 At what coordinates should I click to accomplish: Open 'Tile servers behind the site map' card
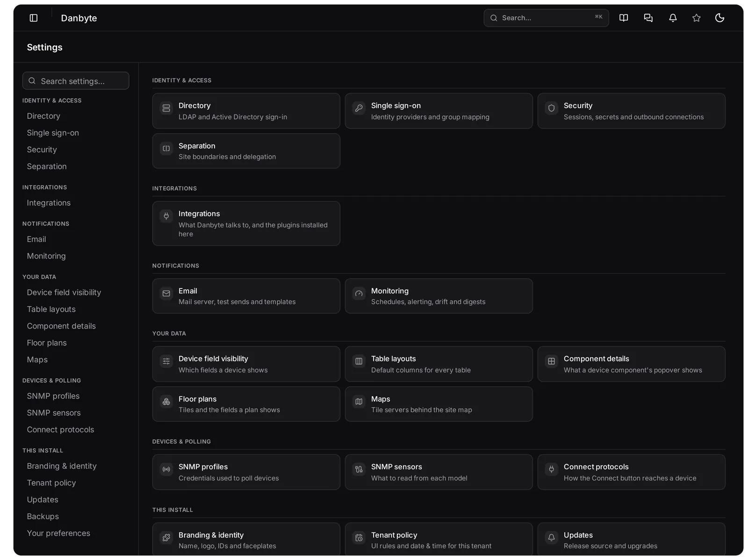tap(439, 404)
